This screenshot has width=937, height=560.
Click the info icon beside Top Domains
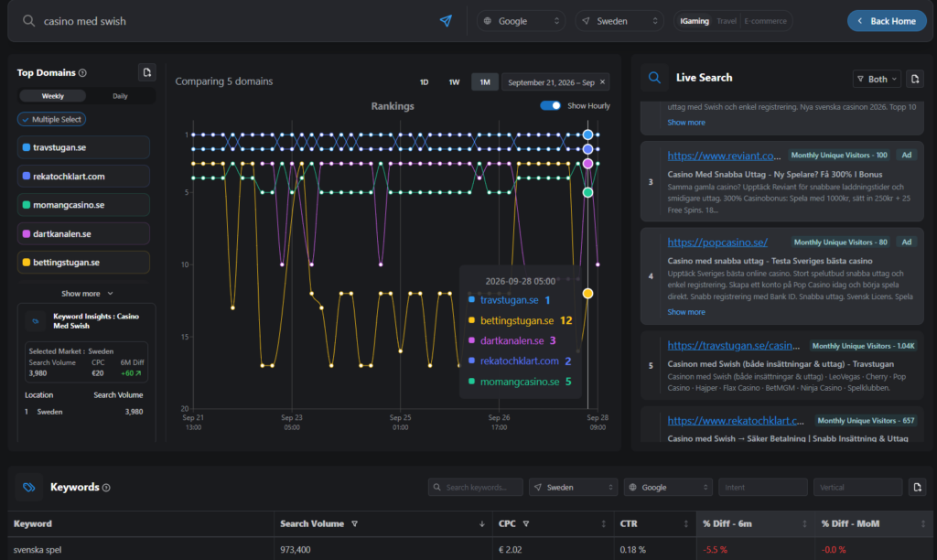click(82, 73)
